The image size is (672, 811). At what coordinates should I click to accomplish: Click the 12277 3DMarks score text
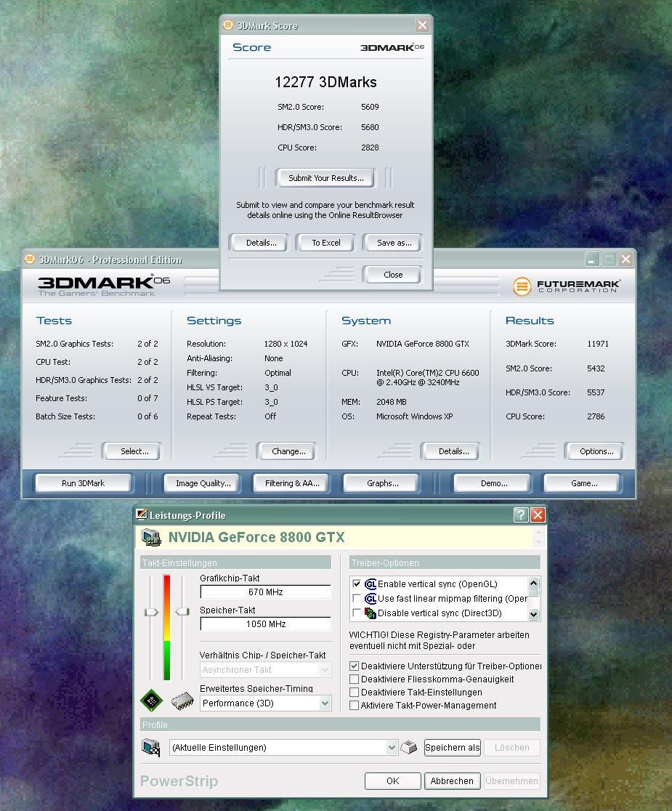point(325,82)
